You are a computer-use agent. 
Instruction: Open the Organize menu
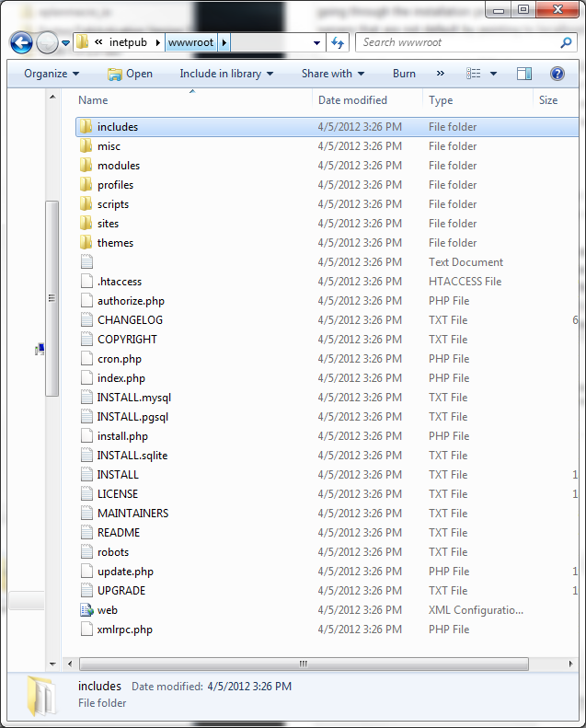tap(52, 74)
